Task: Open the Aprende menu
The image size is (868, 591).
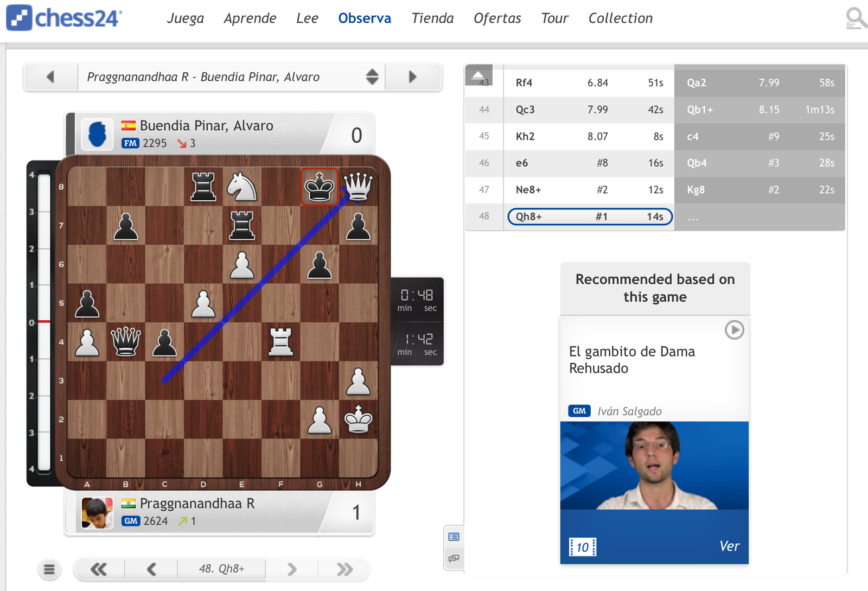Action: click(250, 18)
